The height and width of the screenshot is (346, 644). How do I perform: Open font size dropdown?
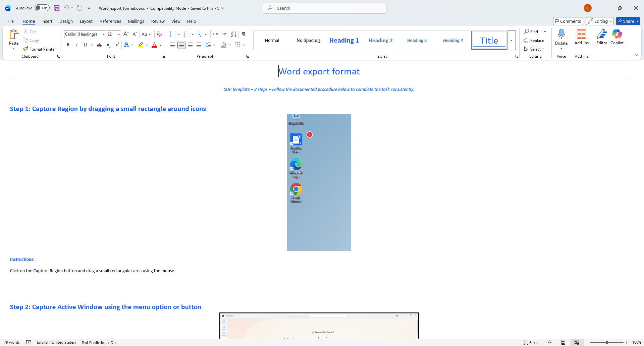tap(119, 34)
